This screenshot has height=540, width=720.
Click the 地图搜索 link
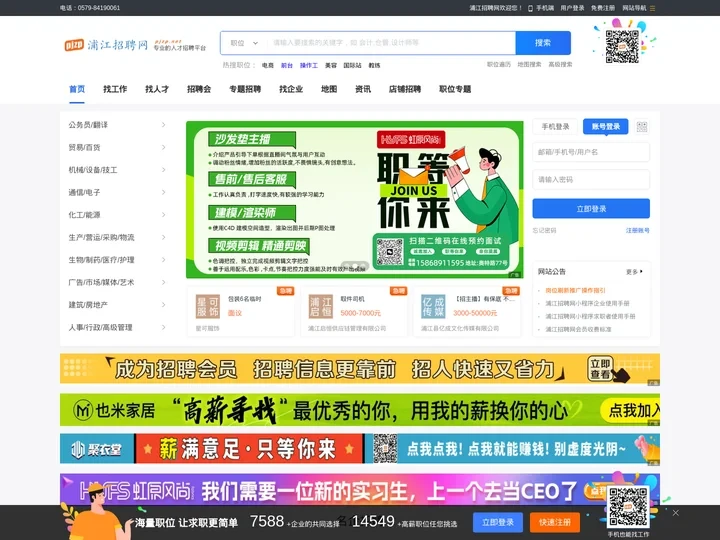tap(529, 65)
